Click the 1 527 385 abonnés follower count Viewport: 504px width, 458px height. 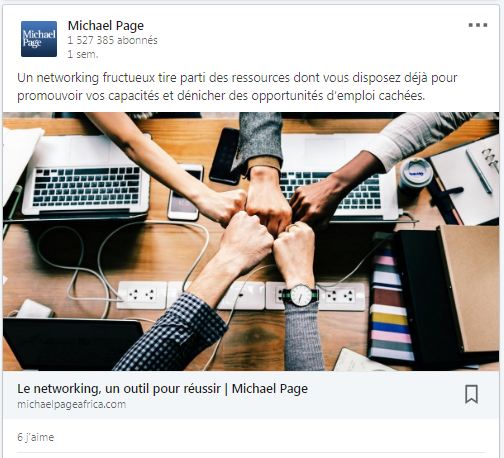click(x=112, y=40)
